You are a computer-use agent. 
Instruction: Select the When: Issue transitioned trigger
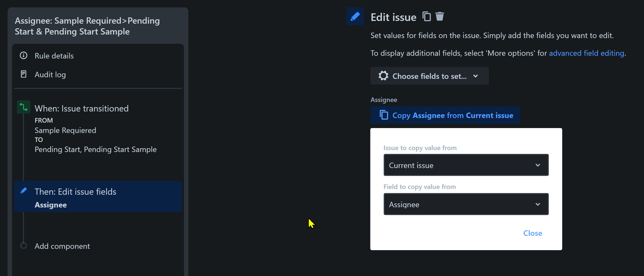(x=82, y=108)
